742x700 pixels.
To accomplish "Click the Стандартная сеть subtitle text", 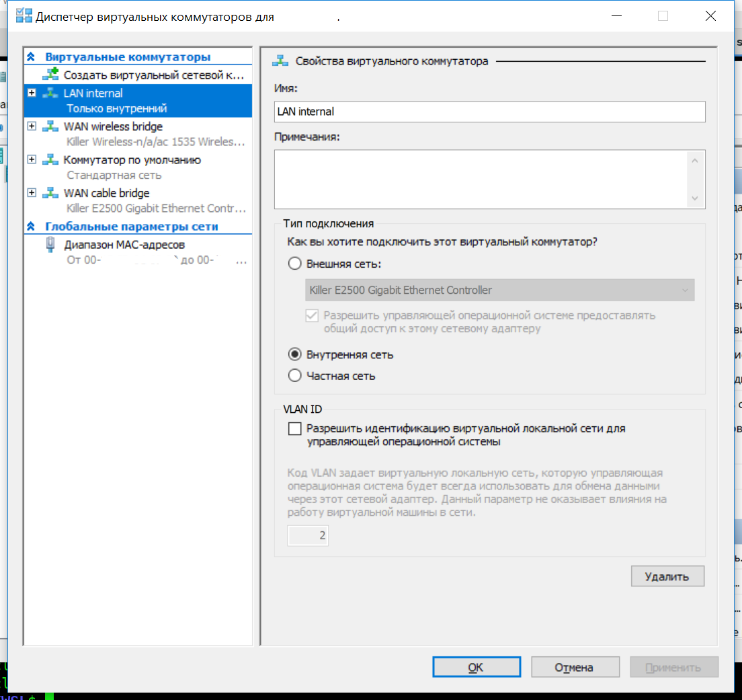I will click(x=114, y=175).
